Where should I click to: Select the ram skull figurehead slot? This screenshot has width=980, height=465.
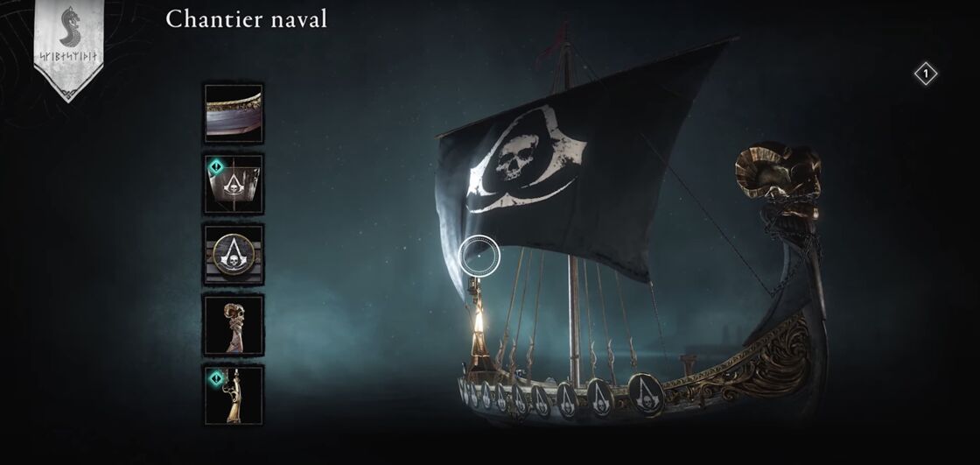tap(234, 325)
